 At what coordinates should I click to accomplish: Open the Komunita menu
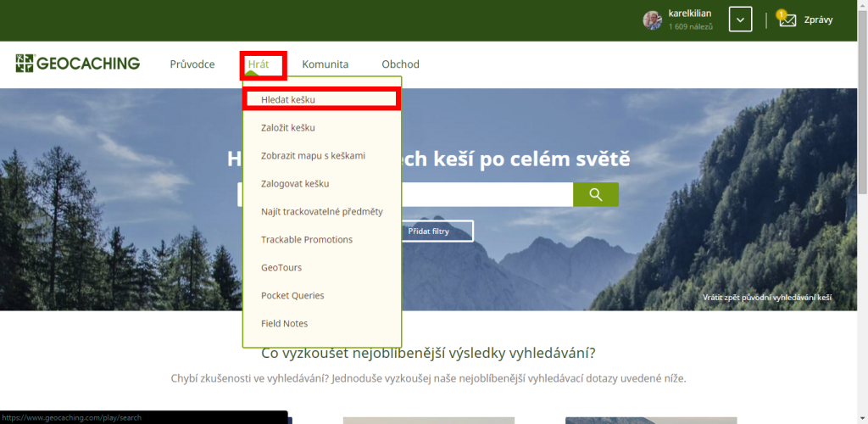point(325,64)
